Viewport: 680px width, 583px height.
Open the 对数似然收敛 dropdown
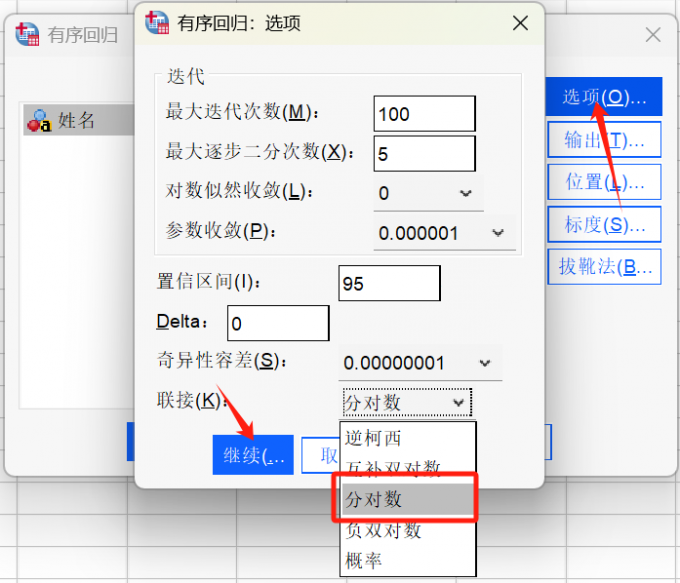[428, 193]
